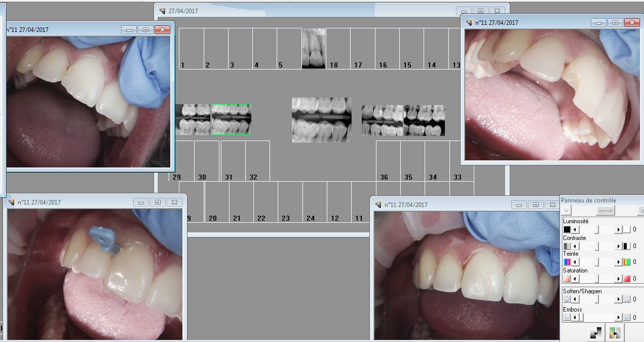The width and height of the screenshot is (644, 342).
Task: Open the control panel dropdown arrow
Action: 567,211
